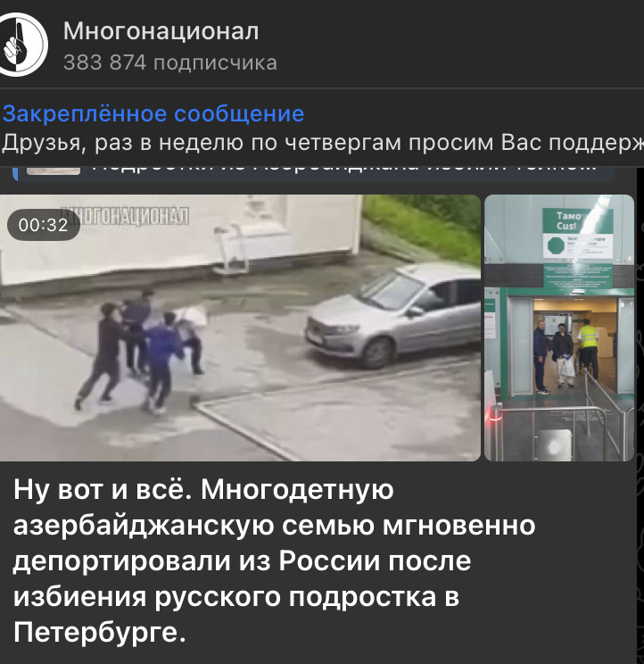This screenshot has width=644, height=664.
Task: Open channel info via Многонационал title
Action: 161,31
